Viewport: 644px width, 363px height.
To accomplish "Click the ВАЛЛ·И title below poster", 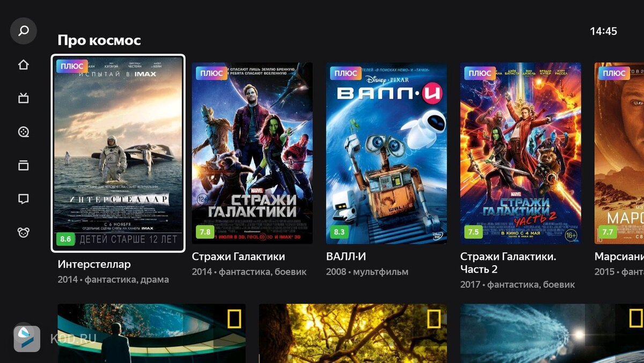I will (346, 257).
